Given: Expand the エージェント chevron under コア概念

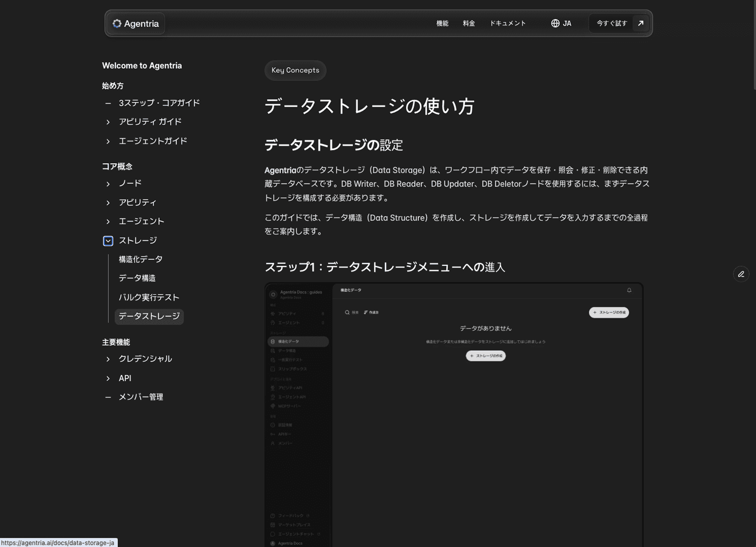Looking at the screenshot, I should click(108, 222).
